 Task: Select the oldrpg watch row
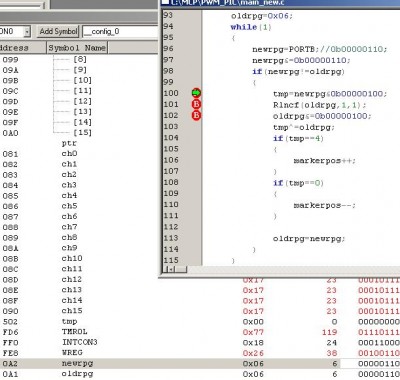(x=200, y=374)
